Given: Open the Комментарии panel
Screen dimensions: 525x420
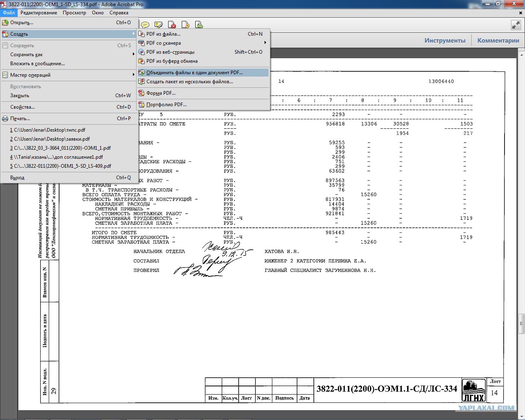Looking at the screenshot, I should click(x=498, y=41).
